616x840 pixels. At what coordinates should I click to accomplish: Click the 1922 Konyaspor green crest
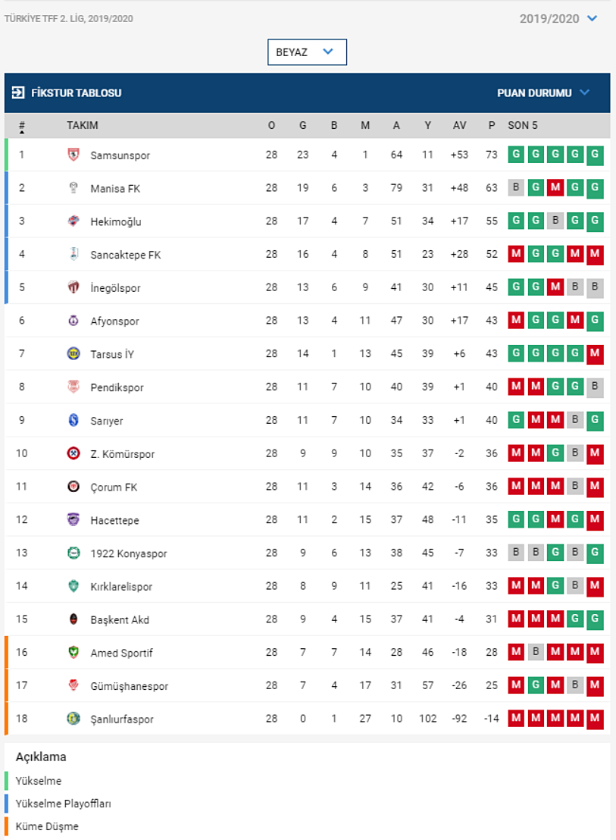73,553
